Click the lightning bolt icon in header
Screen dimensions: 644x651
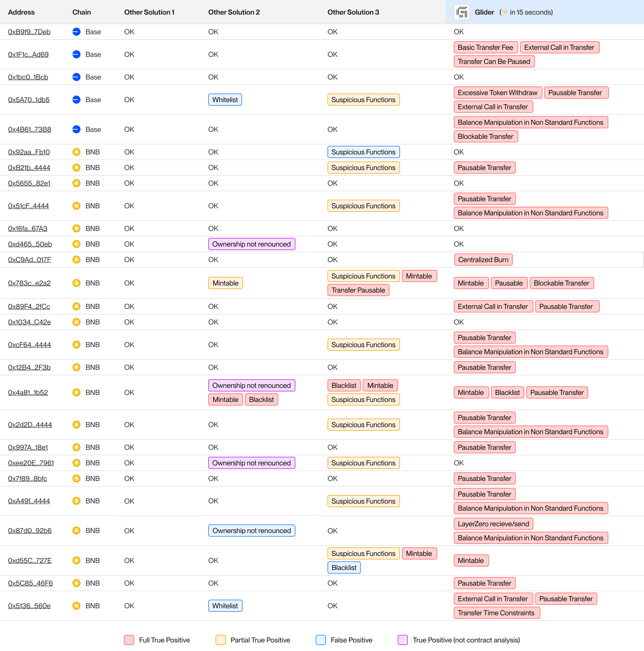coord(505,12)
